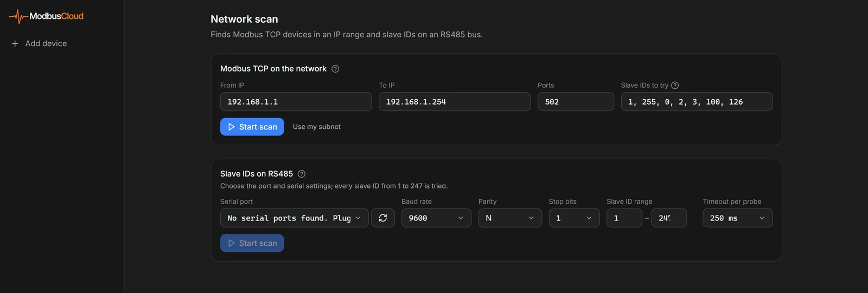Click the Slave ID range end field
This screenshot has width=868, height=293.
[669, 218]
